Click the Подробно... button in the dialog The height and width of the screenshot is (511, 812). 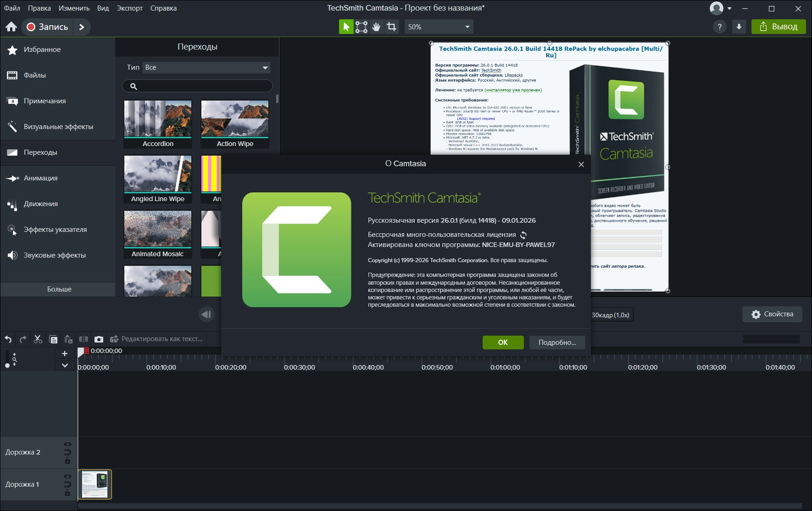click(557, 343)
